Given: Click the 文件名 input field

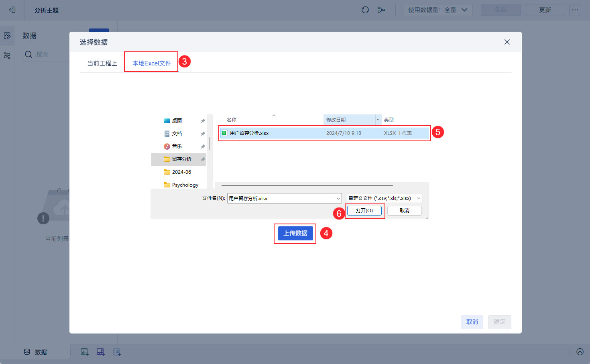Looking at the screenshot, I should click(285, 198).
